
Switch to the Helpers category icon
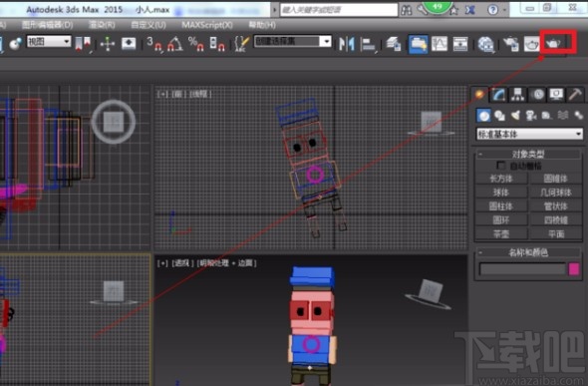click(547, 115)
